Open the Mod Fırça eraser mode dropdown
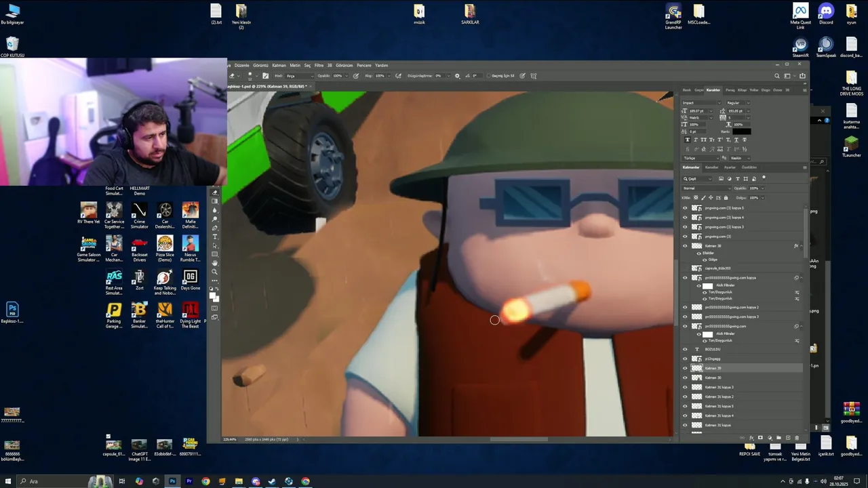Image resolution: width=868 pixels, height=488 pixels. pyautogui.click(x=300, y=76)
